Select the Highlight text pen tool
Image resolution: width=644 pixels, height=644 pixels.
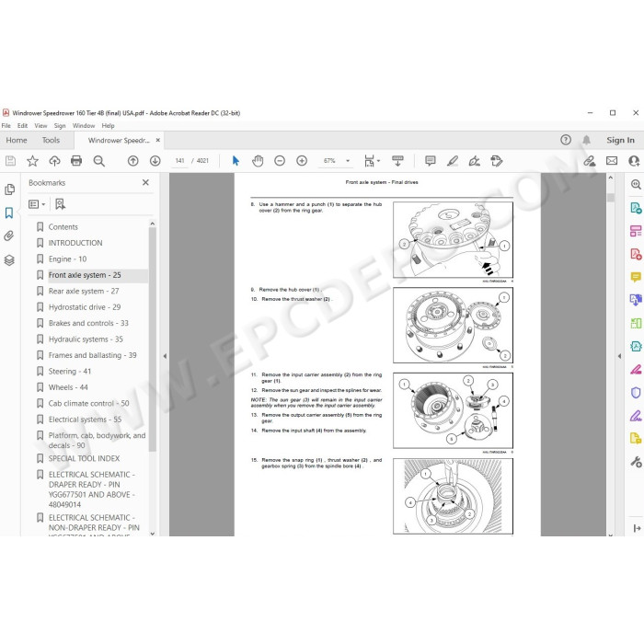[x=453, y=161]
